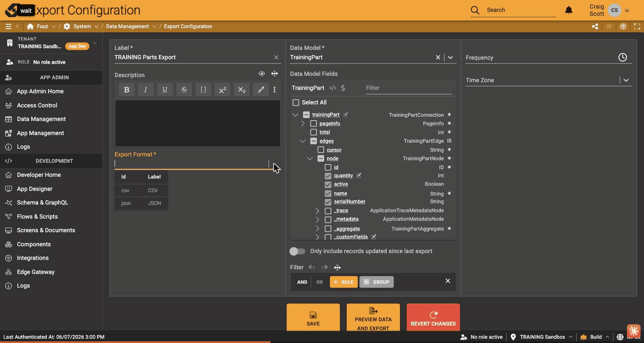Apply Bold formatting in Description toolbar

tap(126, 89)
